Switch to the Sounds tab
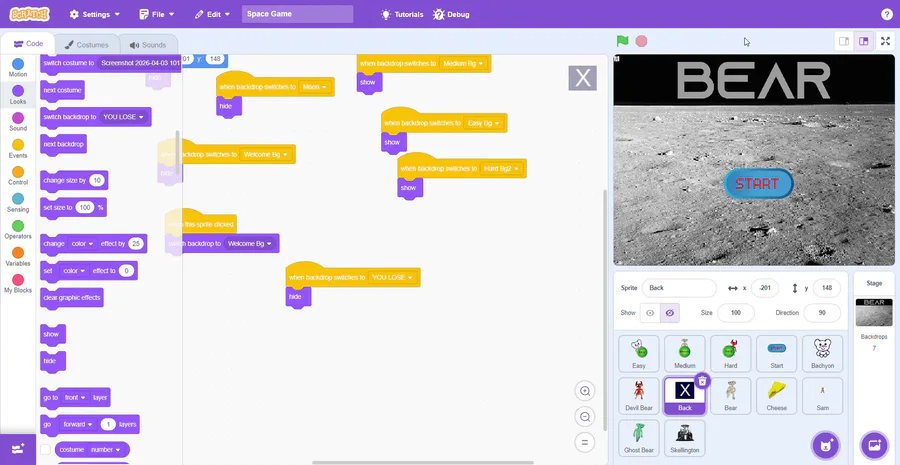900x465 pixels. click(x=148, y=45)
